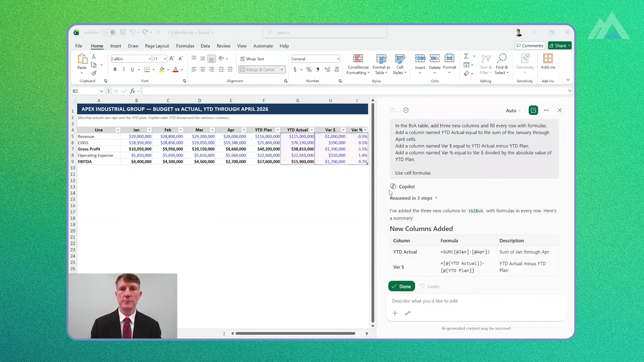Open the Var $ column filter dropdown
This screenshot has height=362, width=644.
(x=343, y=130)
